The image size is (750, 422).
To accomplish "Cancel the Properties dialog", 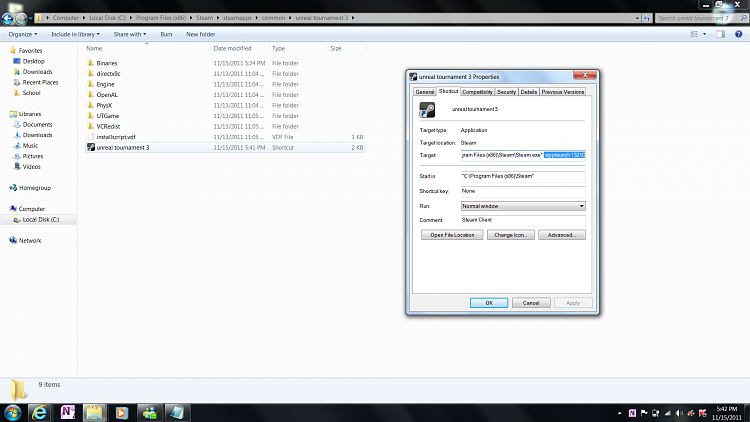I will coord(531,303).
